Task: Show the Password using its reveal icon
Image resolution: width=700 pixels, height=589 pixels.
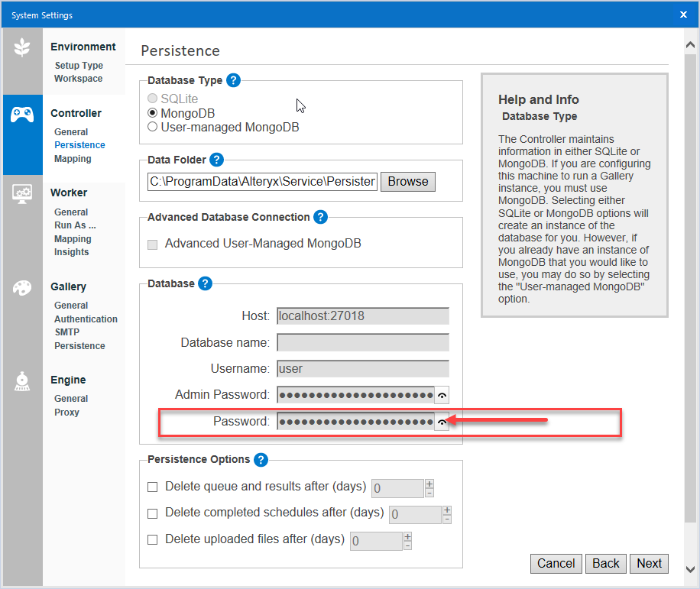Action: (x=441, y=421)
